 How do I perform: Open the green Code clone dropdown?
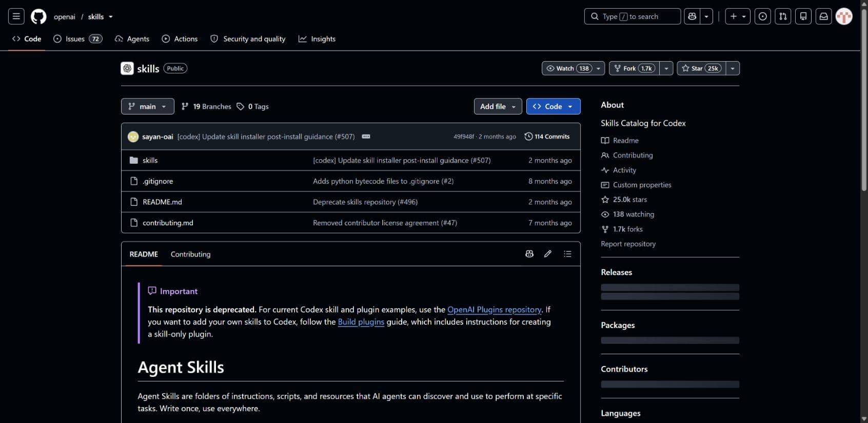553,106
